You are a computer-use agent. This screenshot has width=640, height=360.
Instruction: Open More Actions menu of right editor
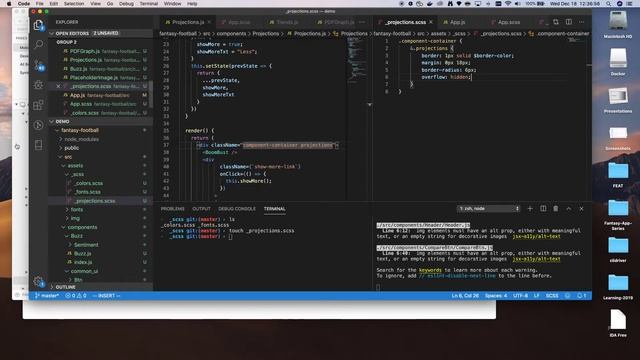(x=582, y=22)
